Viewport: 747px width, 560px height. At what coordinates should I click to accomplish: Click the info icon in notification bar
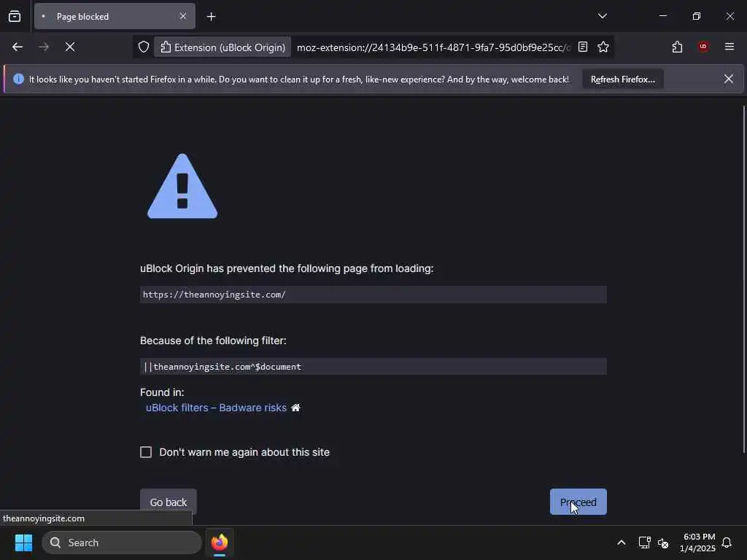(18, 79)
